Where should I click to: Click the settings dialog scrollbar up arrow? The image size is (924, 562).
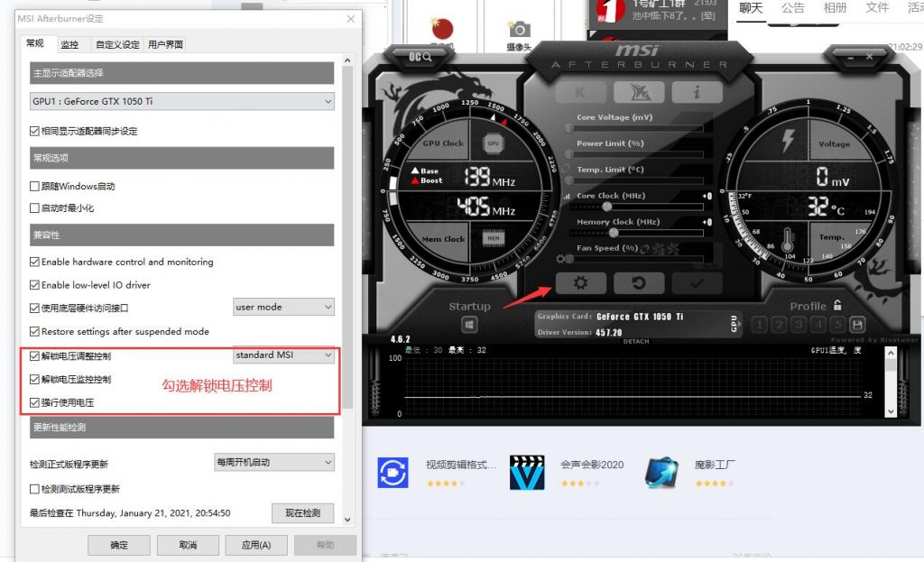347,60
